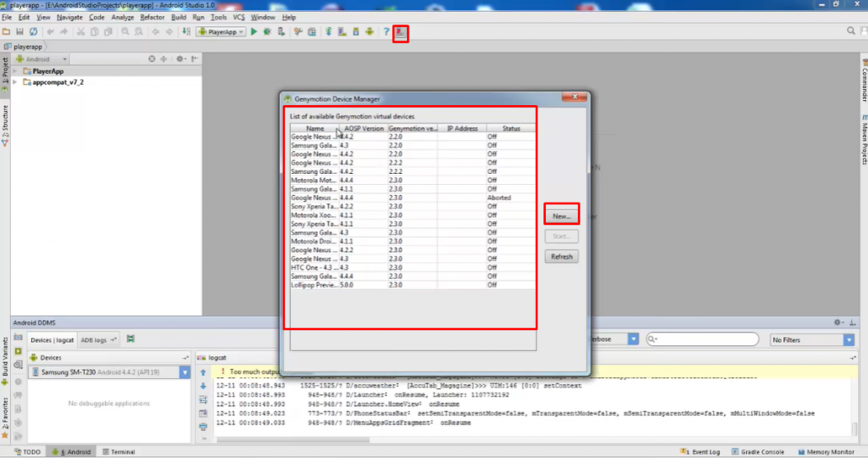Click the Save All floppy disk icon

point(20,31)
